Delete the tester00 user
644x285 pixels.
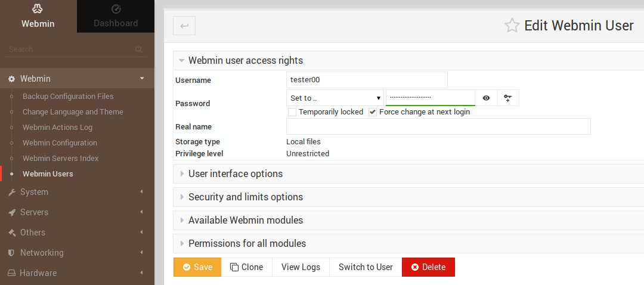coord(428,267)
